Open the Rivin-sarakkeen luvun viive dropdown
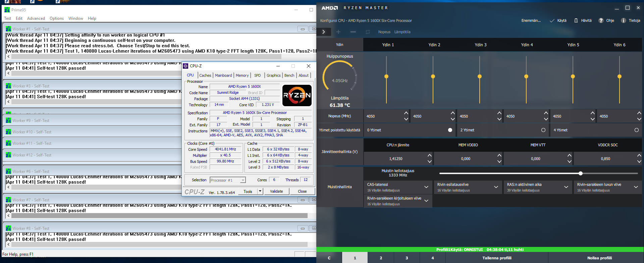Viewport: 644px width, 263px height. click(636, 187)
